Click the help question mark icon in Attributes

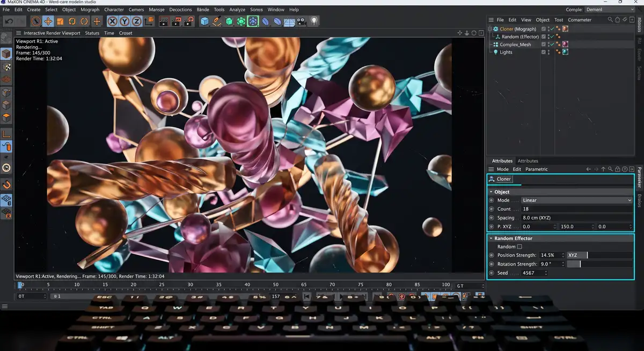pos(625,169)
